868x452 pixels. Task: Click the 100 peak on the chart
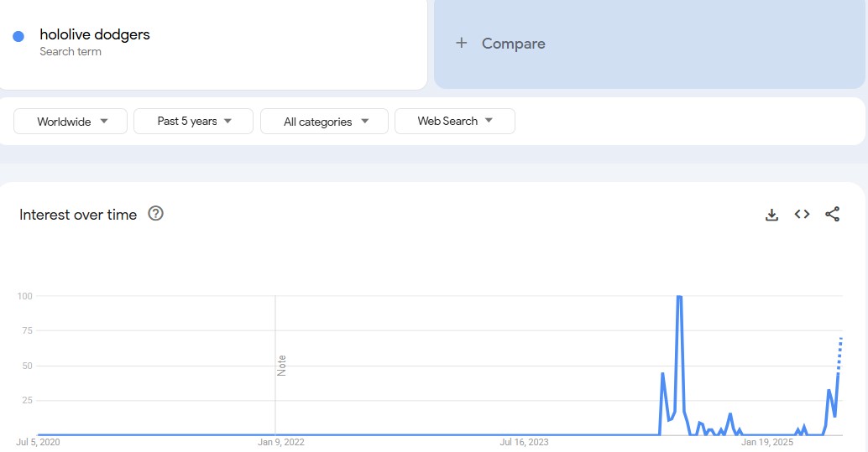coord(679,297)
